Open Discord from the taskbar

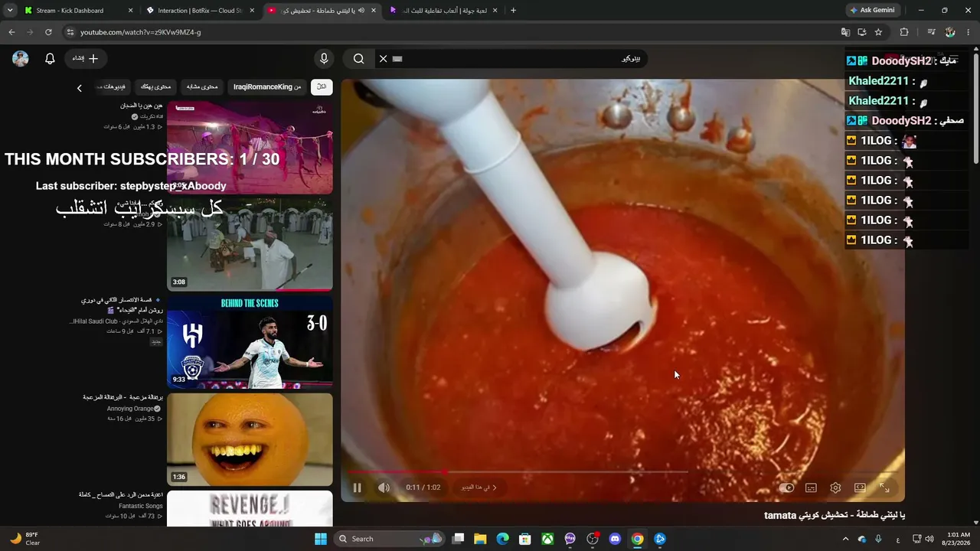[x=615, y=539]
